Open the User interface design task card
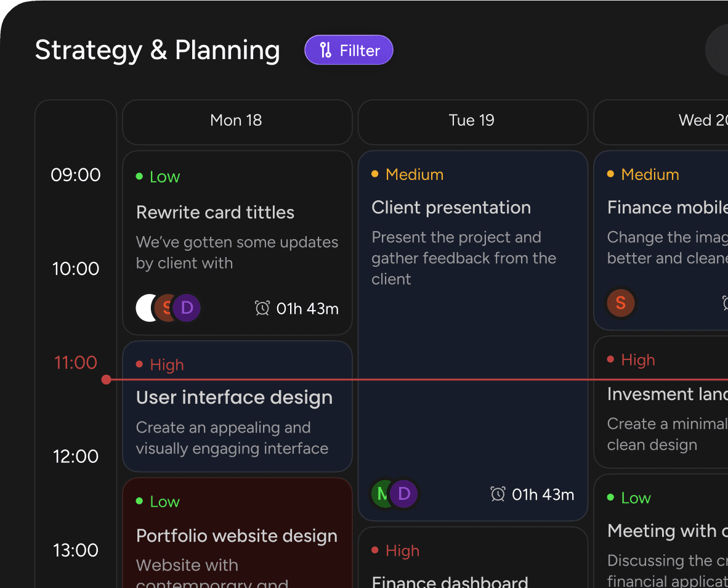Image resolution: width=728 pixels, height=588 pixels. coord(237,406)
